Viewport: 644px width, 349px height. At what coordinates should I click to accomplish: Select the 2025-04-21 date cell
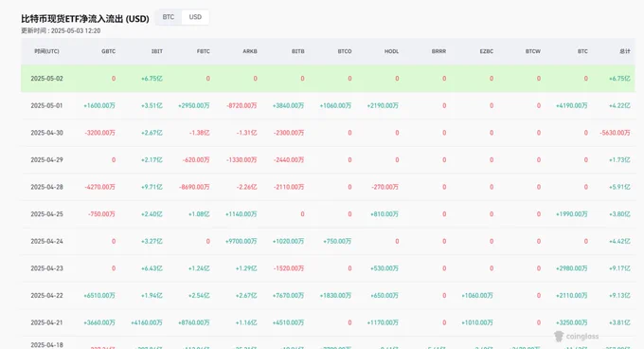point(46,322)
